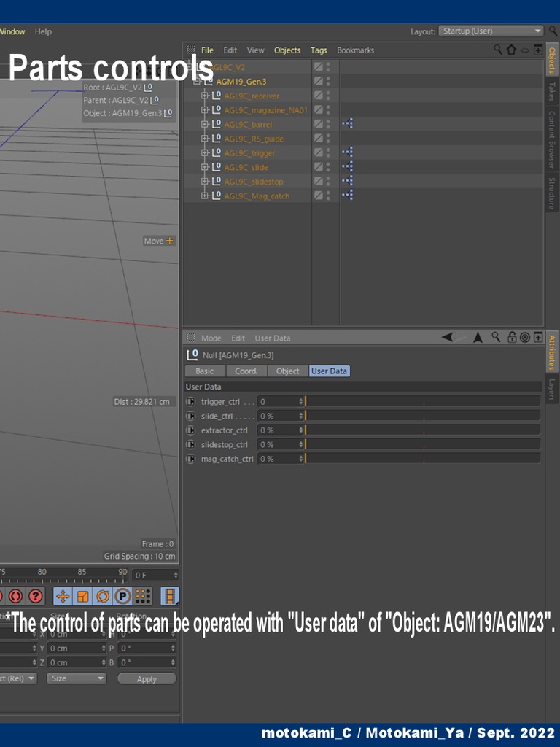The image size is (560, 747).
Task: Expand the AGL9C_trigger node
Action: click(205, 152)
